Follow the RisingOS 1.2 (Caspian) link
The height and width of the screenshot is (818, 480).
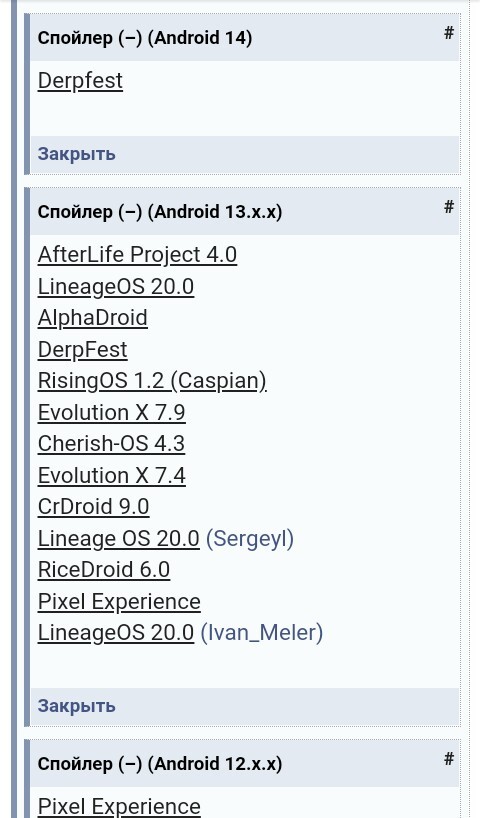[152, 381]
